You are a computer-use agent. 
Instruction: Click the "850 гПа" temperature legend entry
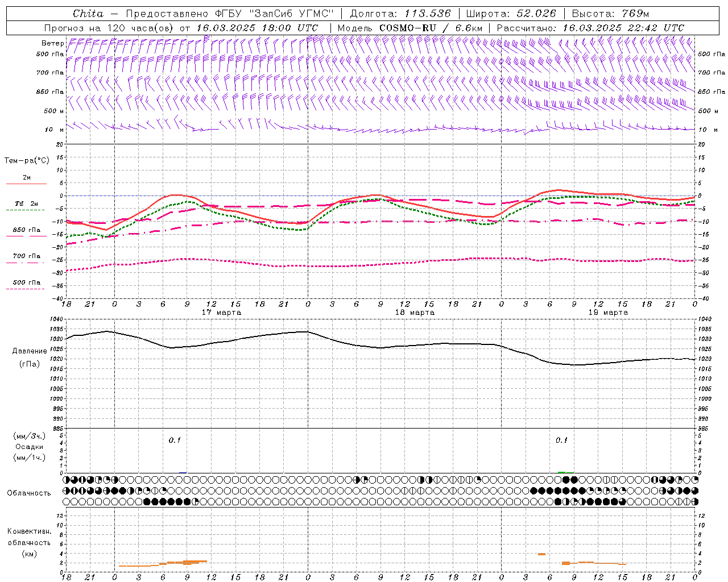[x=27, y=230]
